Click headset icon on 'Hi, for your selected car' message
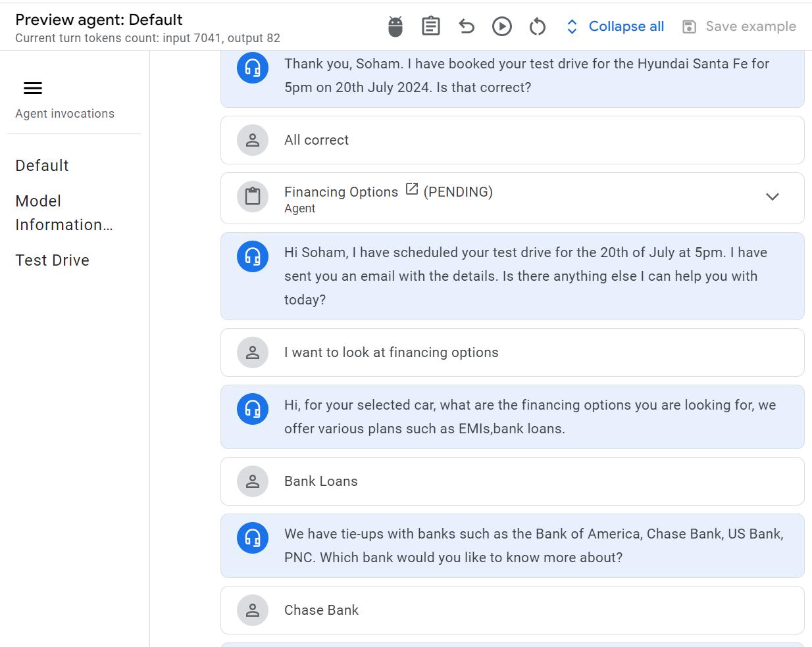Image resolution: width=812 pixels, height=647 pixels. 253,409
